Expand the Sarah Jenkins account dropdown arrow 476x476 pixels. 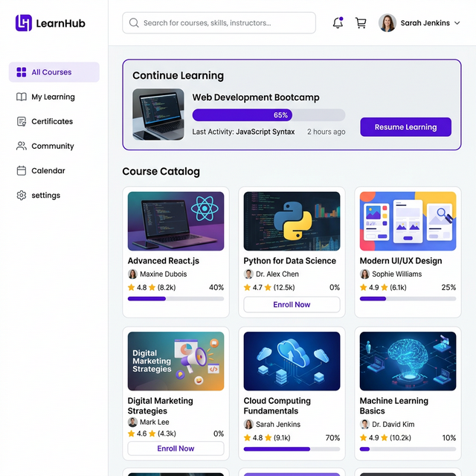(457, 23)
